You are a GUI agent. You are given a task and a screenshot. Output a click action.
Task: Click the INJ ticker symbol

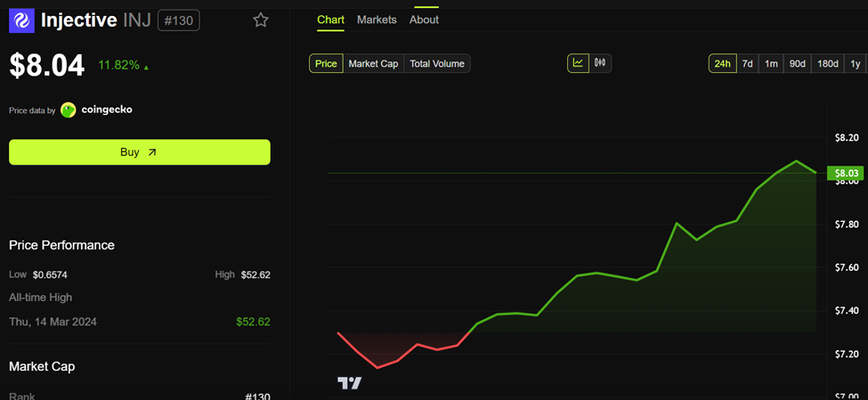tap(136, 20)
